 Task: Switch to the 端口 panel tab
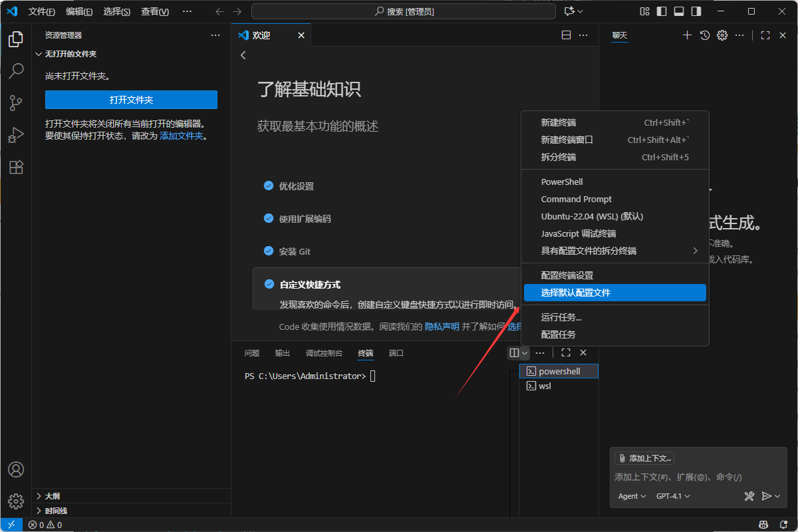(x=396, y=353)
